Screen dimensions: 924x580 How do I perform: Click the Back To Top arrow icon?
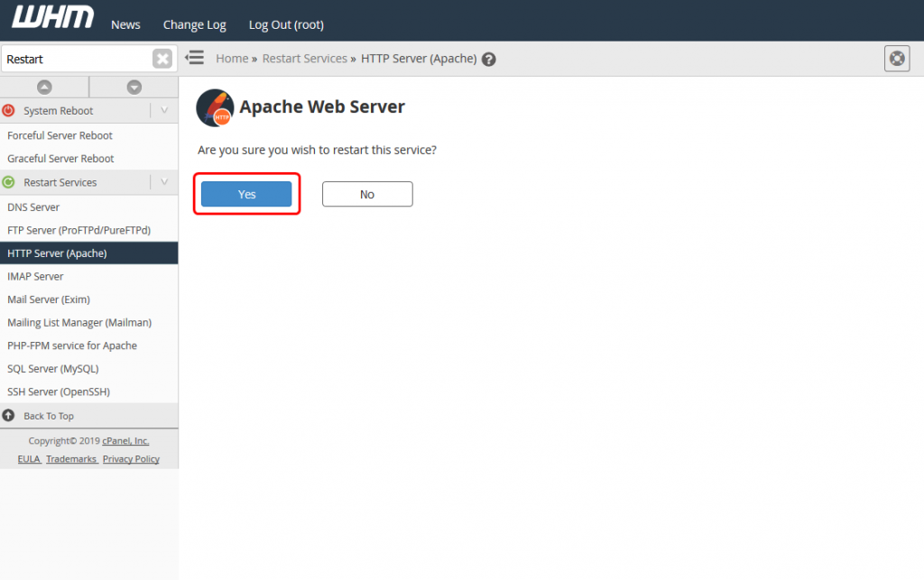point(9,416)
